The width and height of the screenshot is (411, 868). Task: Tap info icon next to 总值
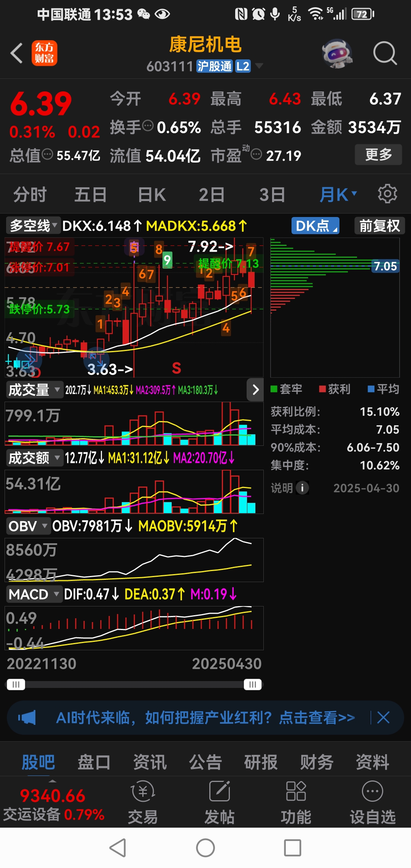47,155
